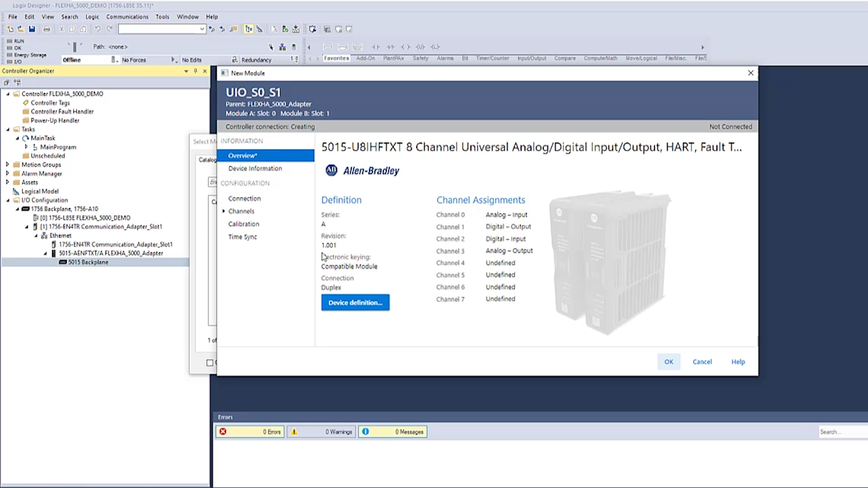Viewport: 868px width, 488px height.
Task: Expand Channels in the New Module sidebar
Action: [x=224, y=211]
